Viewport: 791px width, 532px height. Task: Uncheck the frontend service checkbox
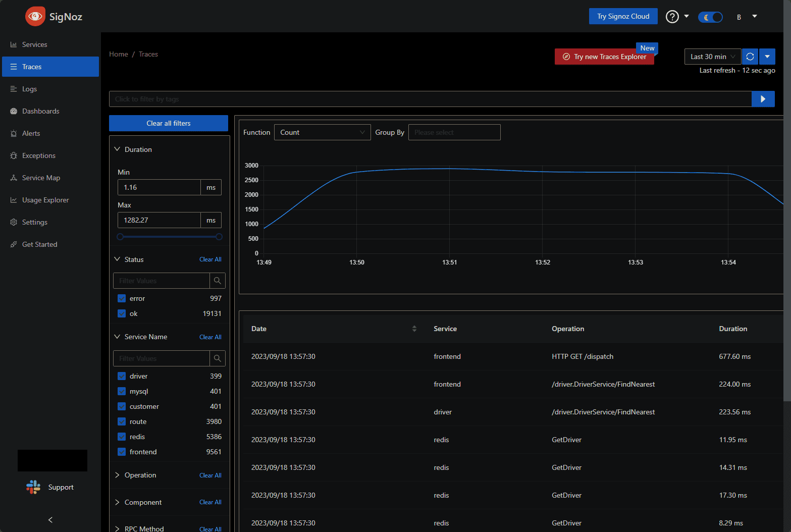tap(122, 452)
